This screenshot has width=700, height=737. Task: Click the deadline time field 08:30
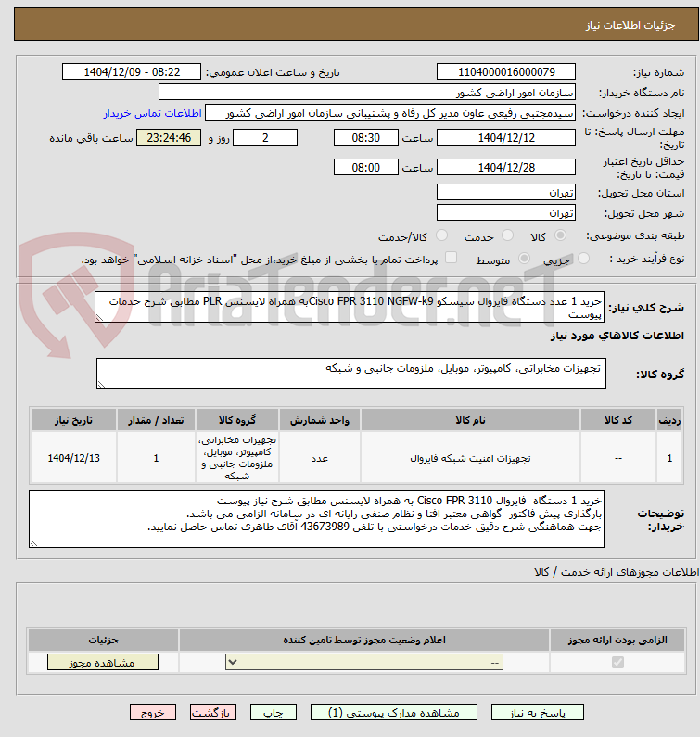click(x=365, y=137)
